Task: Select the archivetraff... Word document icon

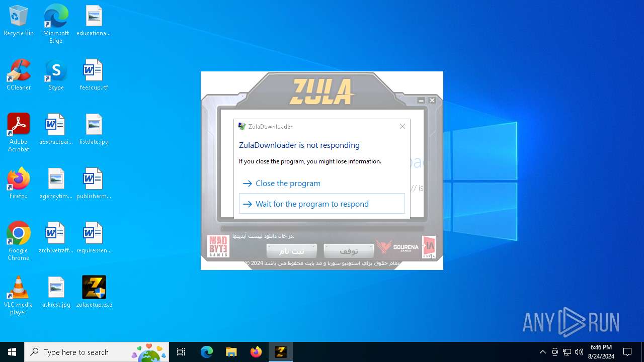Action: [x=56, y=238]
